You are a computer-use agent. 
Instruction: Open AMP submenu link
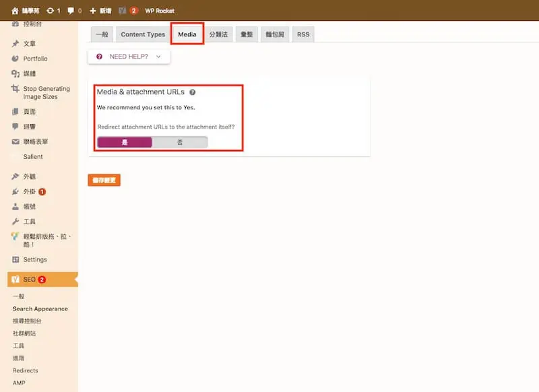19,383
